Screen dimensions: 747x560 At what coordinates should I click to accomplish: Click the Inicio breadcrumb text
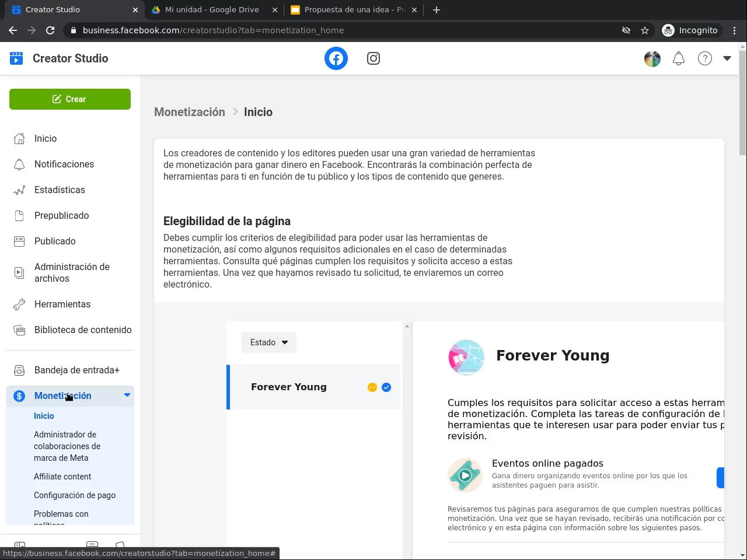click(258, 112)
